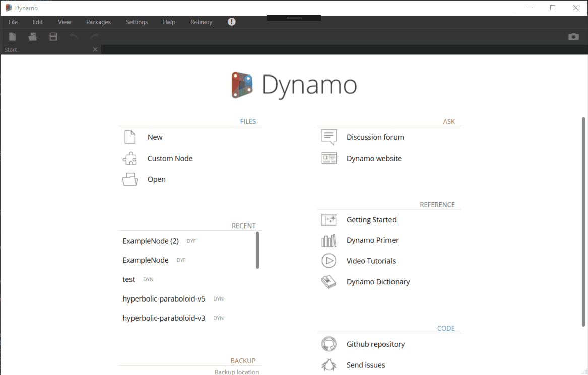588x375 pixels.
Task: Open the File menu
Action: (x=13, y=22)
